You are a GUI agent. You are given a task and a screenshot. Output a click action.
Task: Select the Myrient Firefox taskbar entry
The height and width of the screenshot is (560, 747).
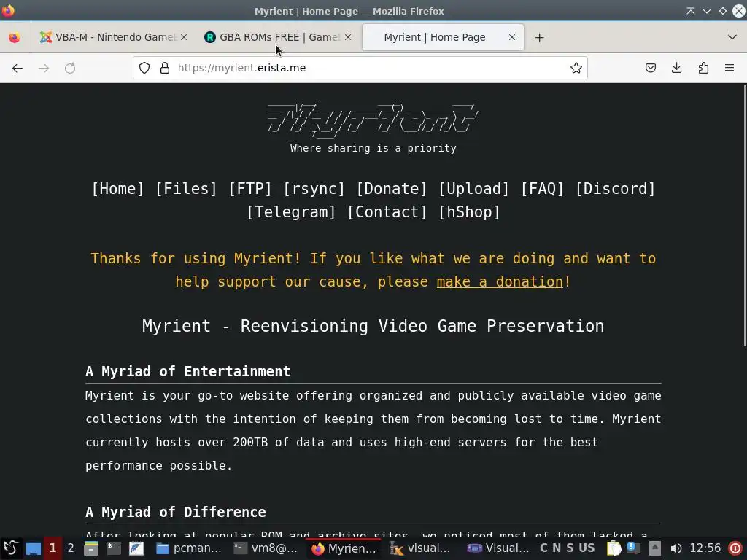coord(343,548)
